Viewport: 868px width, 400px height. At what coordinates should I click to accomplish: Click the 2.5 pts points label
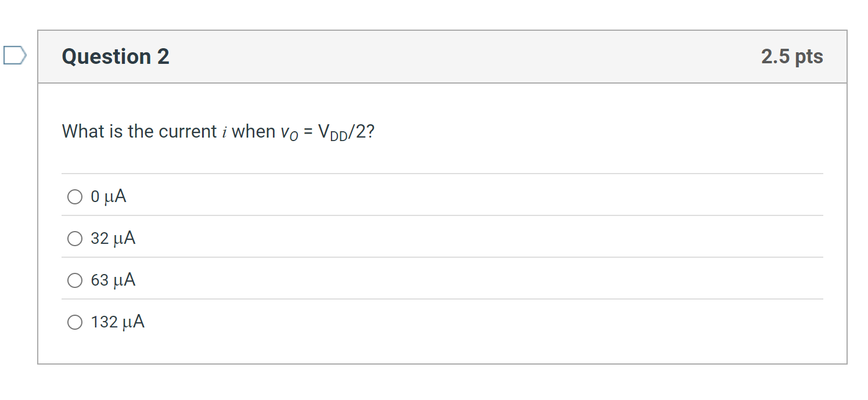tap(791, 56)
